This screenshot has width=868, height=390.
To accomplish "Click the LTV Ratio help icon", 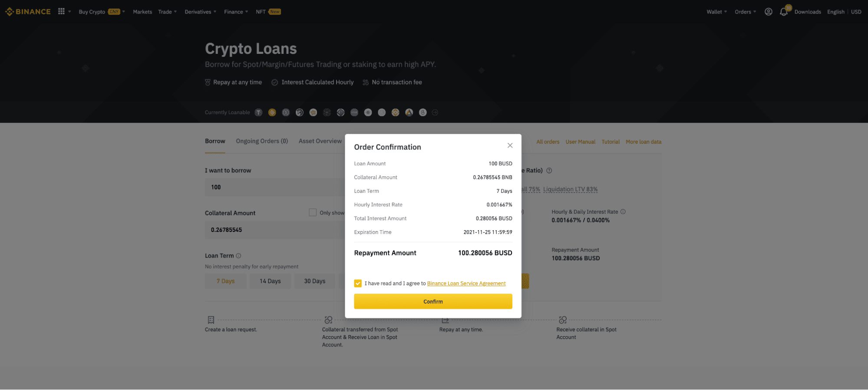I will [549, 171].
